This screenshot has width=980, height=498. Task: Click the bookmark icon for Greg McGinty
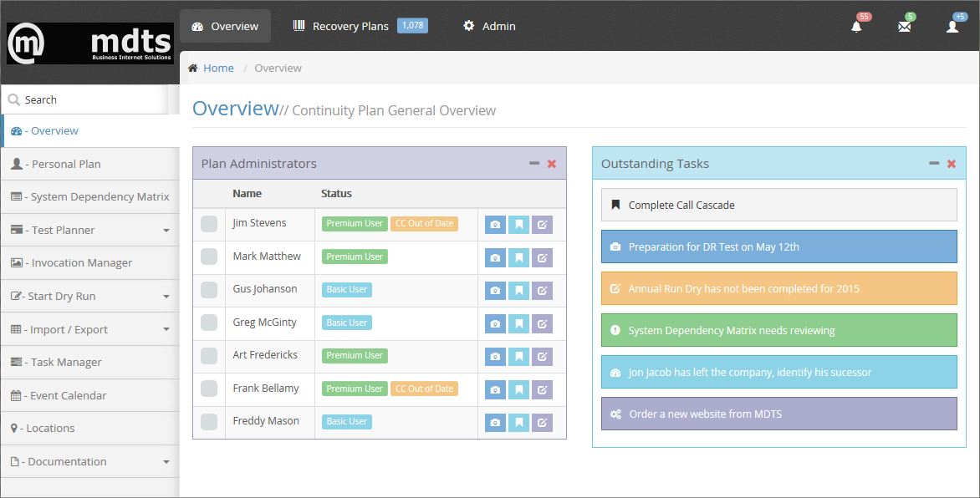pos(518,323)
